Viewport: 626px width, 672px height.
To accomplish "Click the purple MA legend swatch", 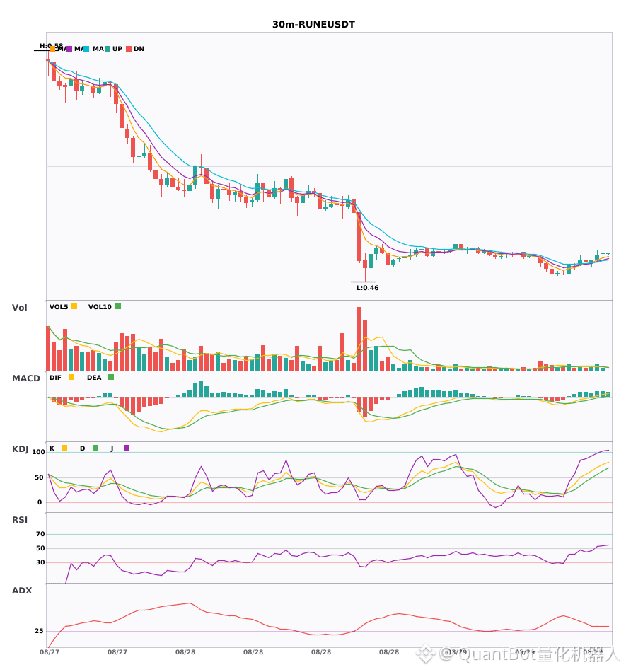I will (69, 49).
